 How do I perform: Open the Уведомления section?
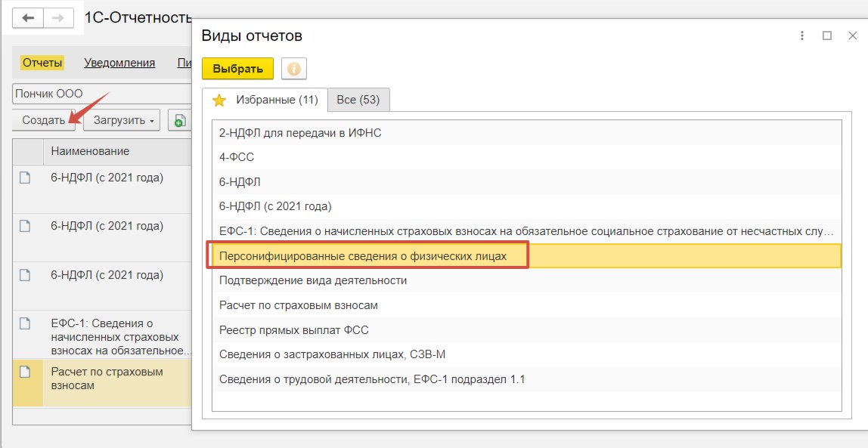coord(119,63)
